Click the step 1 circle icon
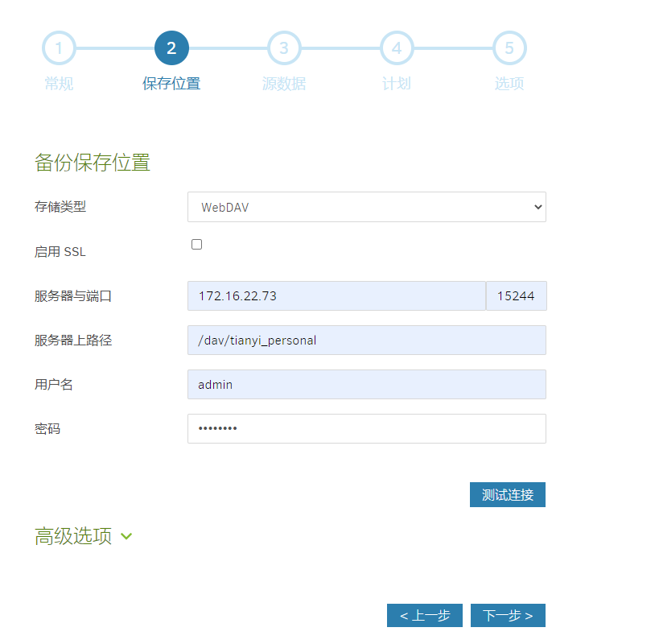 click(x=59, y=48)
